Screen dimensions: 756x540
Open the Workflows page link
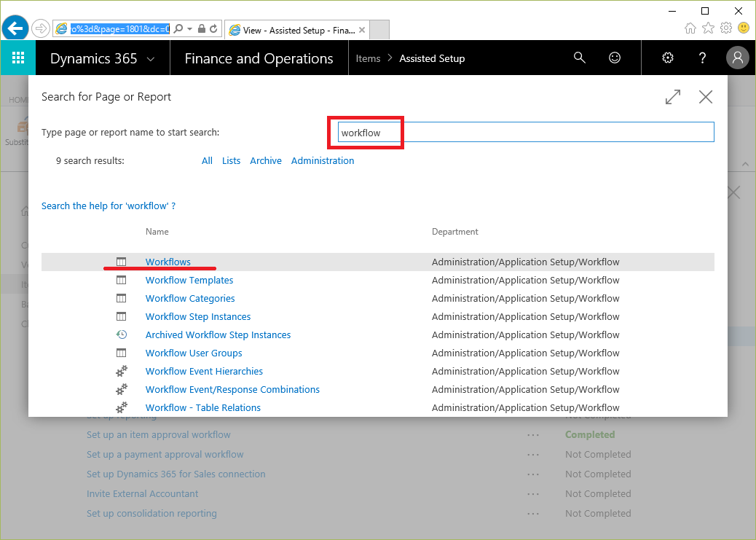pos(168,262)
